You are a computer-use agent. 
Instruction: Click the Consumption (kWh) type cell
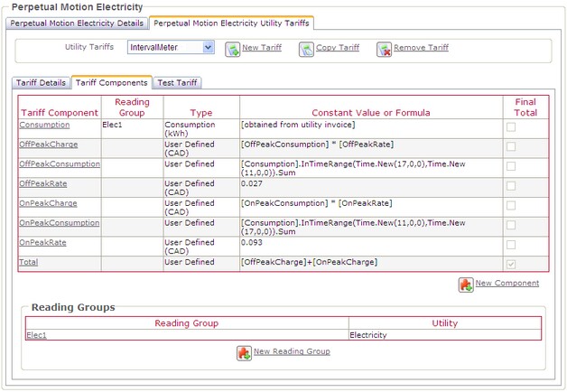(x=201, y=129)
